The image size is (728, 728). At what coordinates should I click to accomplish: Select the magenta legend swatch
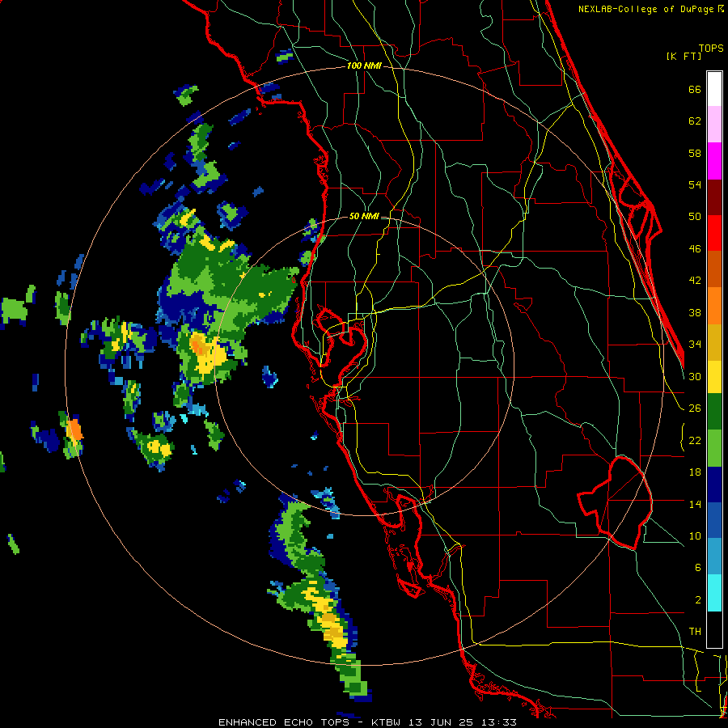[x=714, y=161]
